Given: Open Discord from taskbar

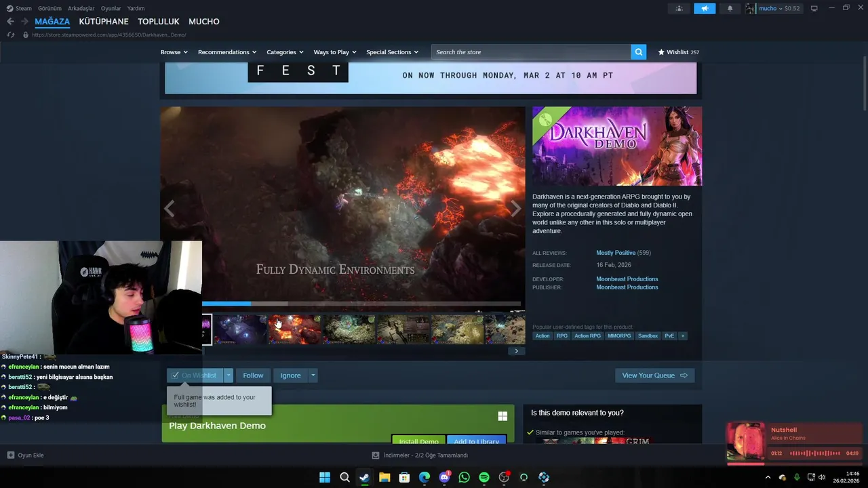Looking at the screenshot, I should click(444, 477).
